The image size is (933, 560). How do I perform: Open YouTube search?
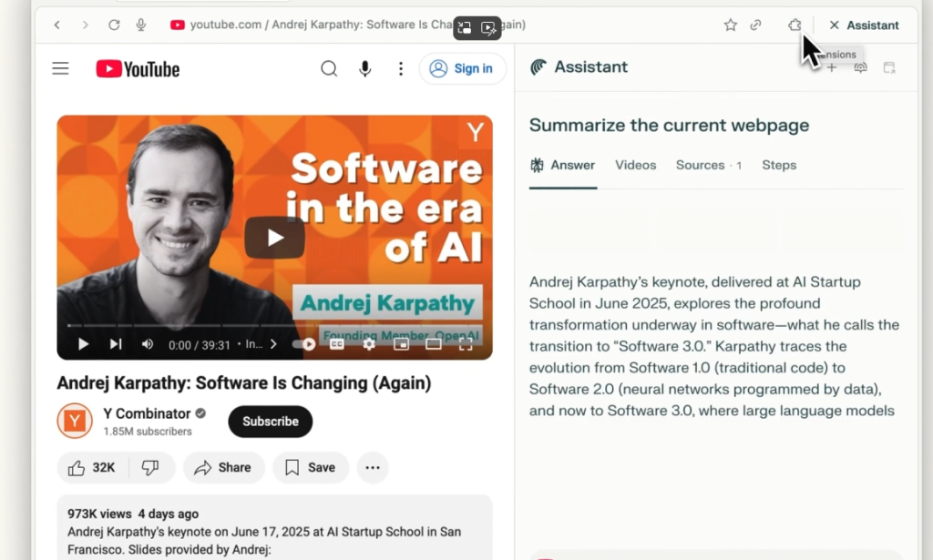click(329, 69)
